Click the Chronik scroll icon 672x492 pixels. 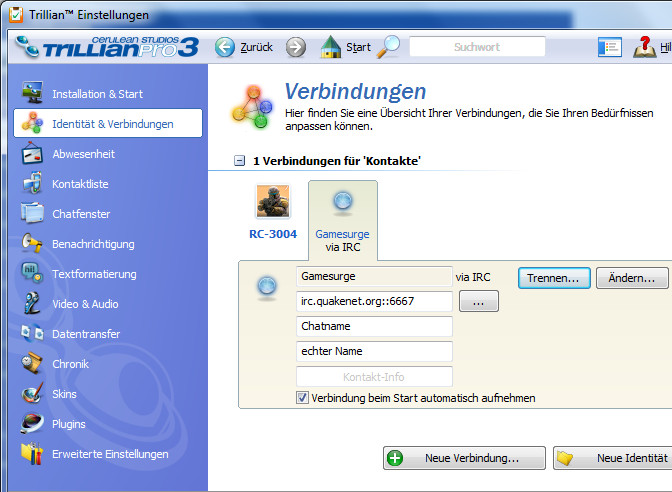click(x=32, y=363)
